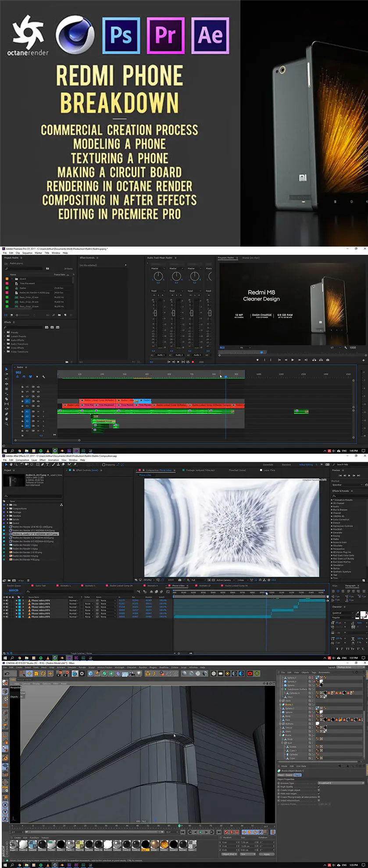
Task: Click play forward button in Cinema 4D timeline
Action: click(x=201, y=832)
